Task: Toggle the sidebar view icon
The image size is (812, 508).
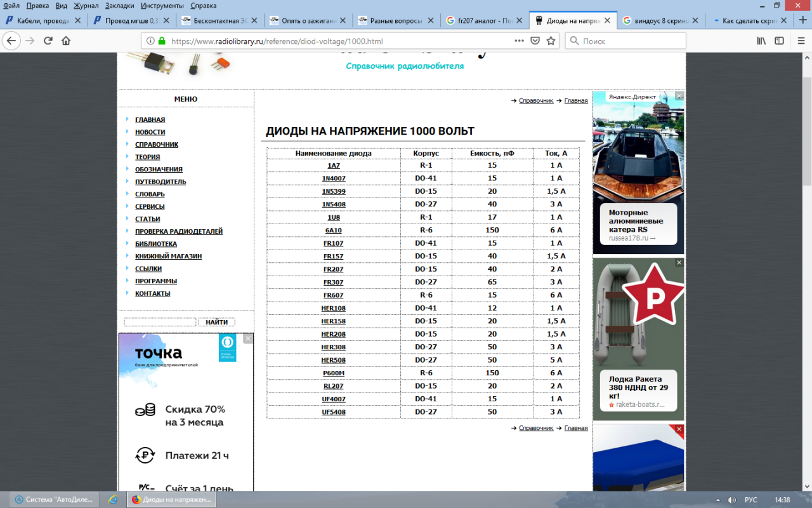Action: coord(779,41)
